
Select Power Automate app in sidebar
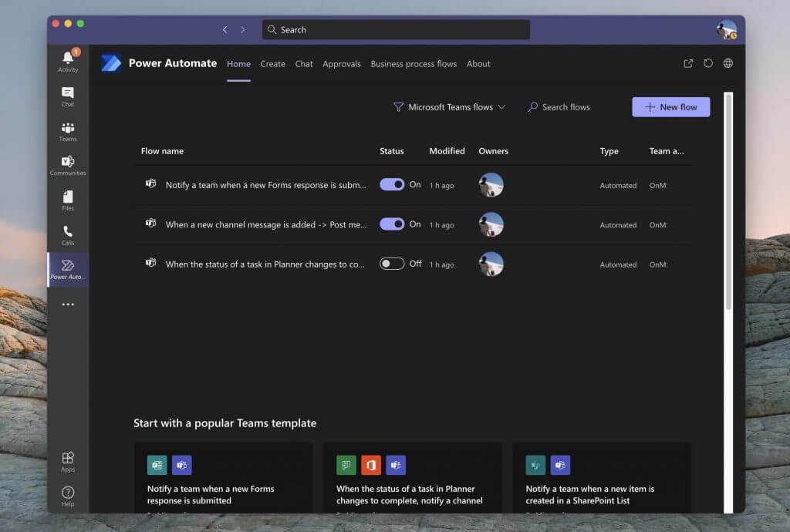coord(68,270)
